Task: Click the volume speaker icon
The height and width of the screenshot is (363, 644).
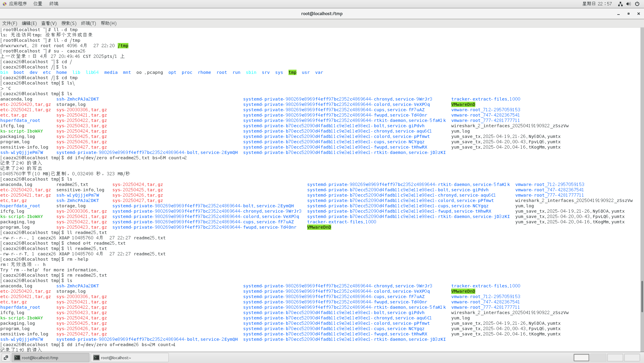Action: point(628,4)
